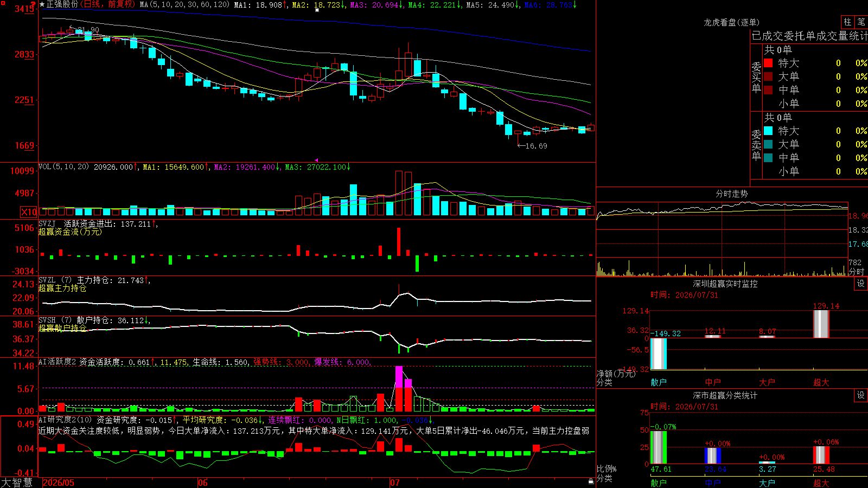Click the 爆发线: 6.000 label
Screen dimensions: 868x488
(x=342, y=362)
